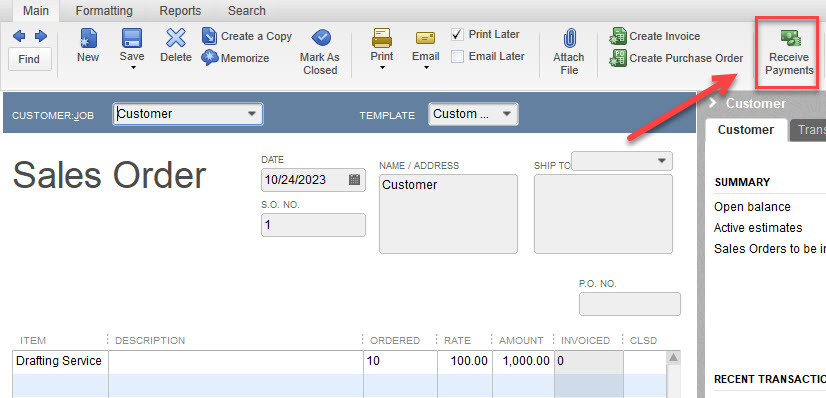Open the Customer:Job dropdown
The height and width of the screenshot is (398, 826).
coord(252,114)
